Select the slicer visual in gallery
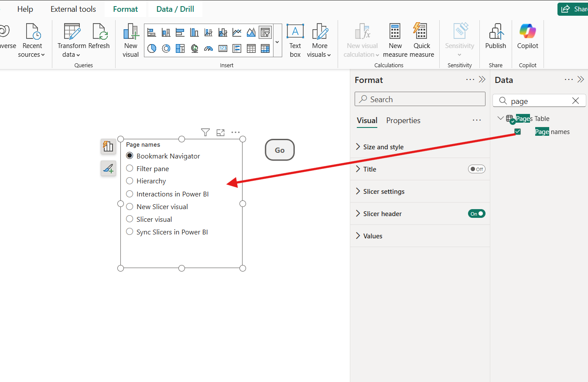 [x=265, y=32]
